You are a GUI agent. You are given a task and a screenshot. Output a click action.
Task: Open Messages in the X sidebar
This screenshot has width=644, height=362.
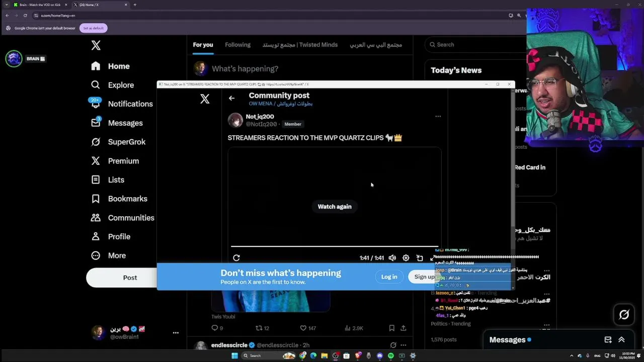[x=117, y=123]
